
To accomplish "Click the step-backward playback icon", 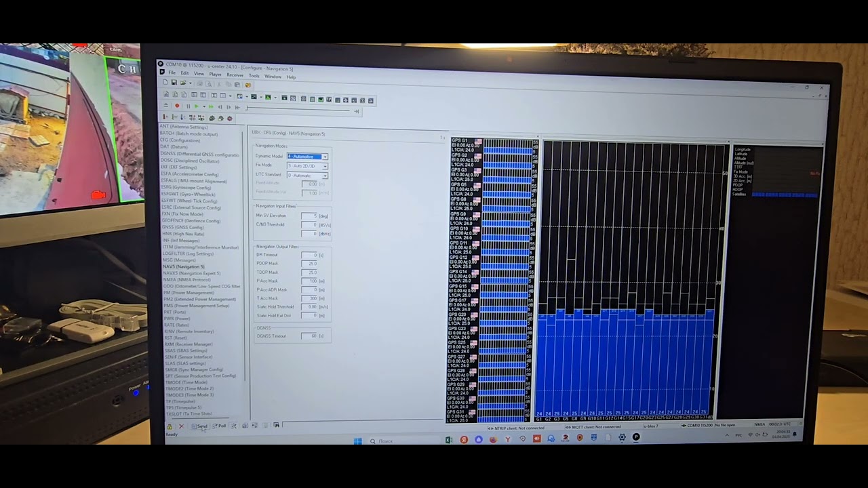I will (220, 107).
